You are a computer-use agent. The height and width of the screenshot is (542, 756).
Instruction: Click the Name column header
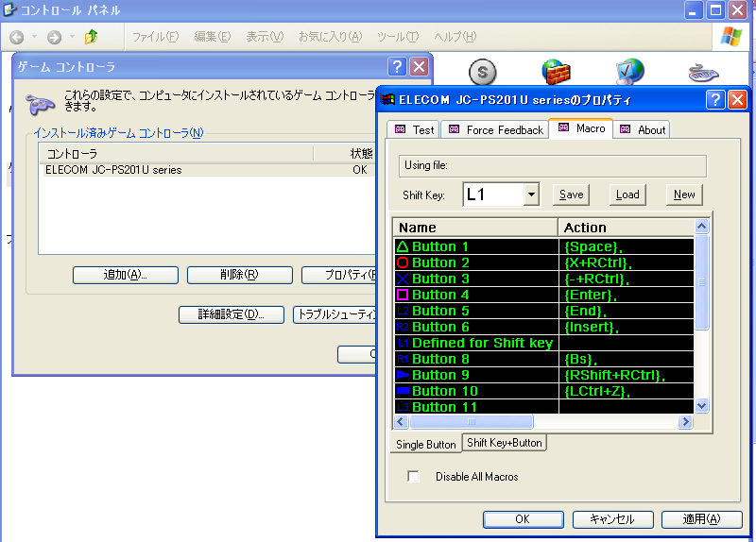click(x=476, y=228)
